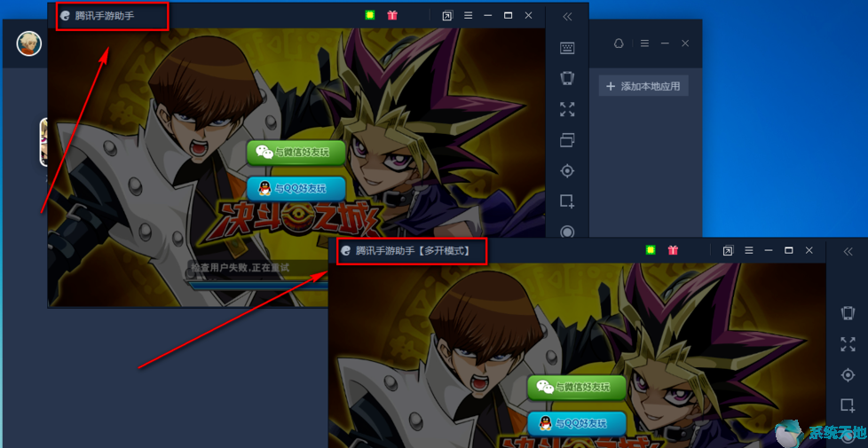Click 腾讯手游助手 logo in first title bar
The height and width of the screenshot is (448, 868).
tap(66, 16)
